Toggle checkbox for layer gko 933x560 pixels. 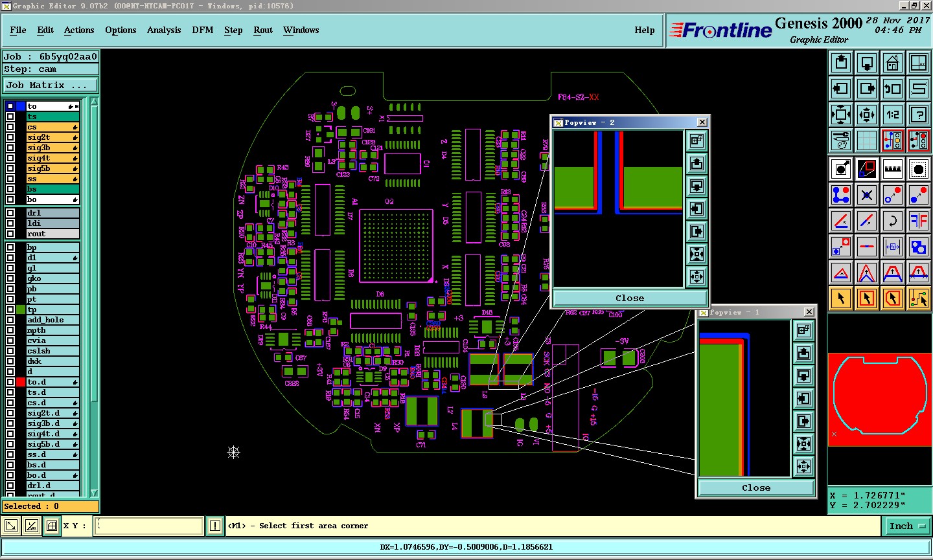[10, 278]
